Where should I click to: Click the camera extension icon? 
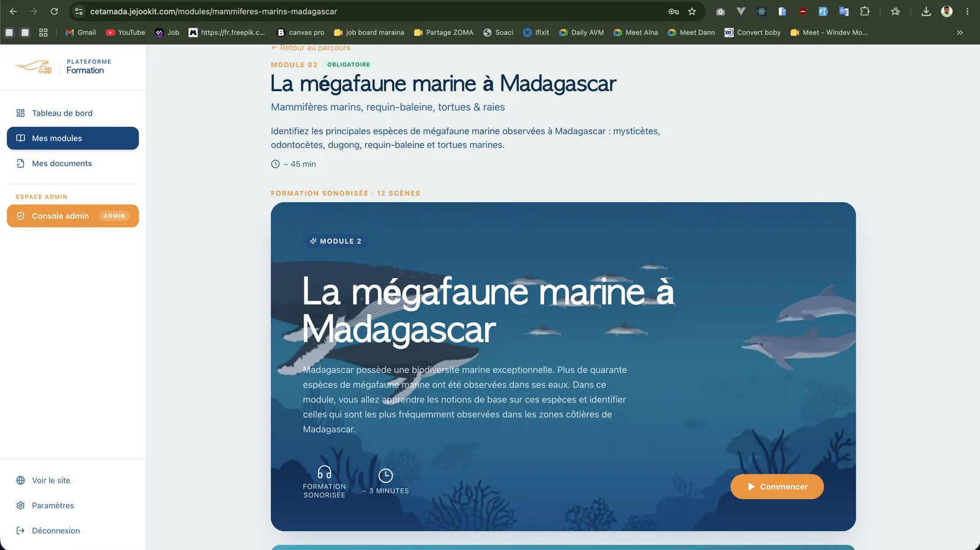[720, 11]
